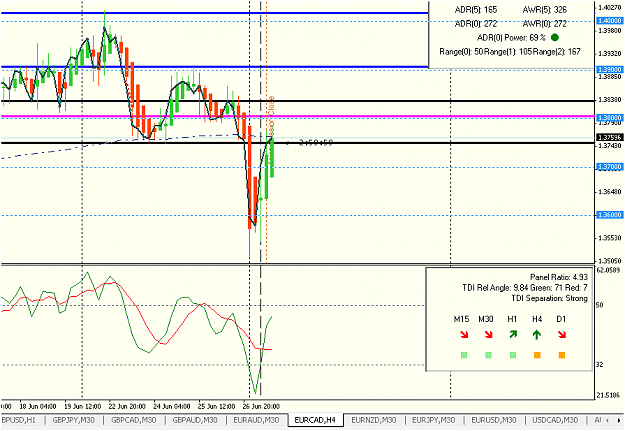
Task: Click the 1.39000 blue price label
Action: (609, 69)
